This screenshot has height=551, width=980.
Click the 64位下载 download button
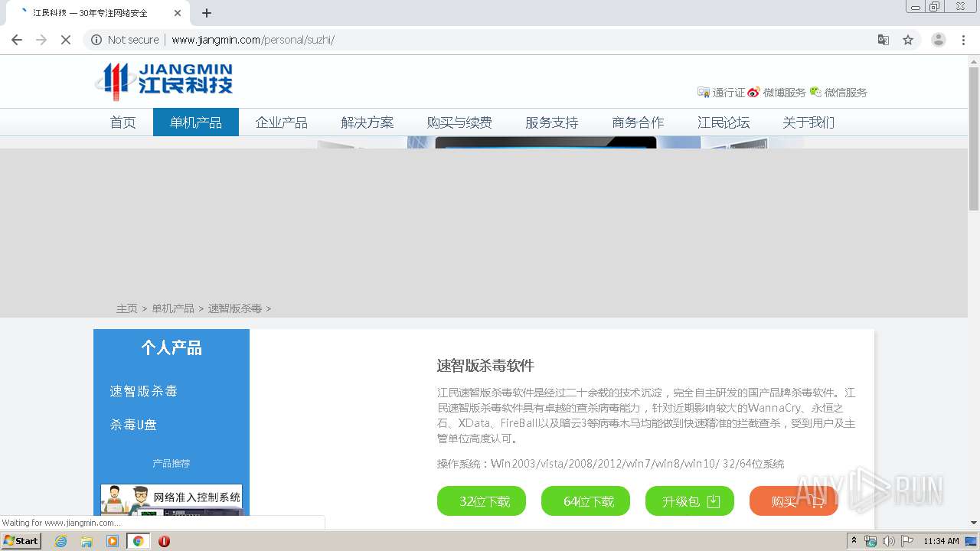tap(586, 501)
